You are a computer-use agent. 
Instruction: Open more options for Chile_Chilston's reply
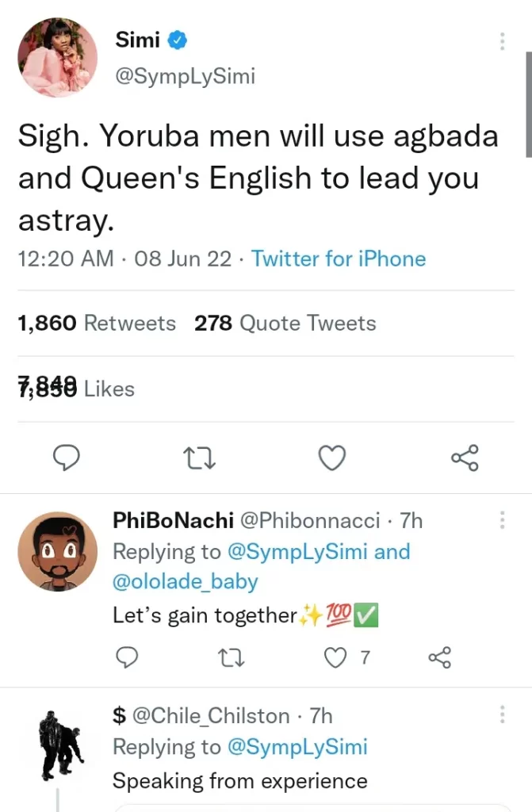pyautogui.click(x=501, y=714)
